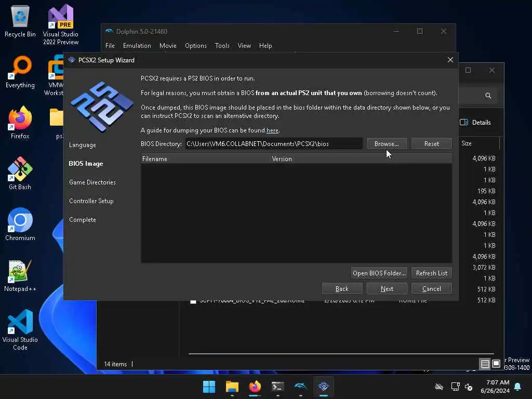Open Terminal from the taskbar

(277, 387)
